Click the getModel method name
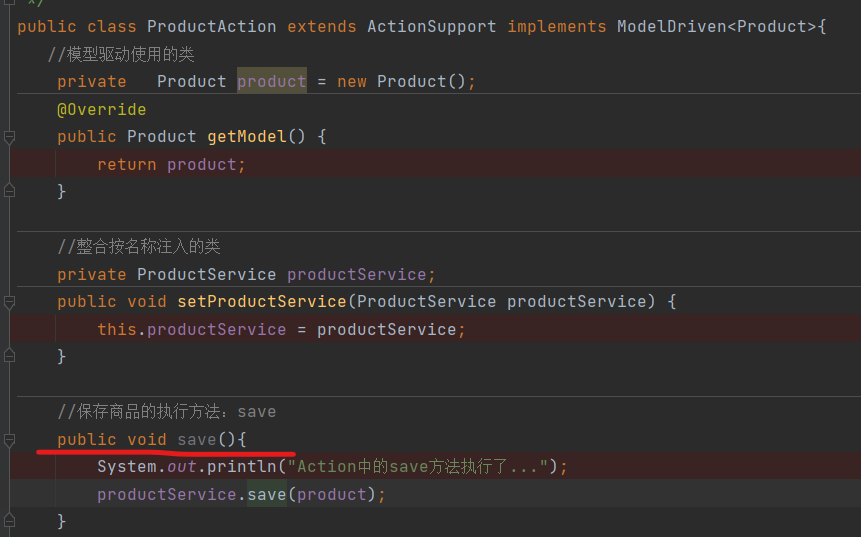Viewport: 861px width, 537px height. click(x=247, y=136)
